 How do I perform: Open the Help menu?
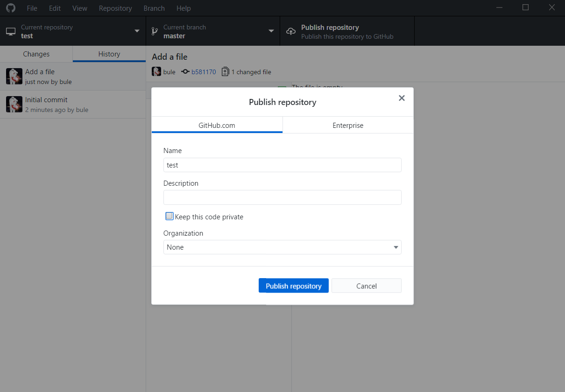pyautogui.click(x=184, y=8)
